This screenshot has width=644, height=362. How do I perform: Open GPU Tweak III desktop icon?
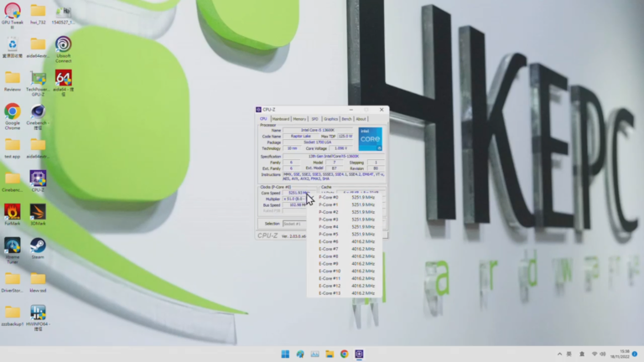[13, 14]
